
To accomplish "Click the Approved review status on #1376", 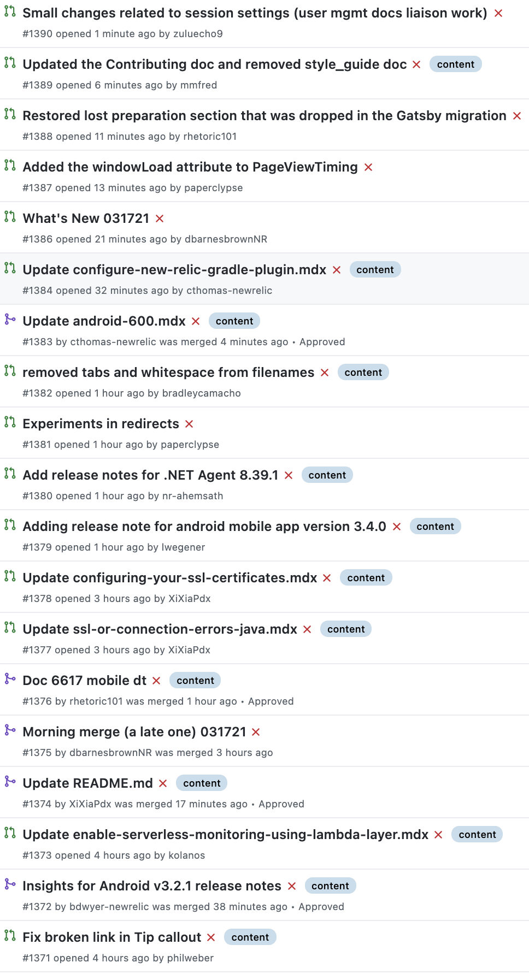I will [271, 701].
